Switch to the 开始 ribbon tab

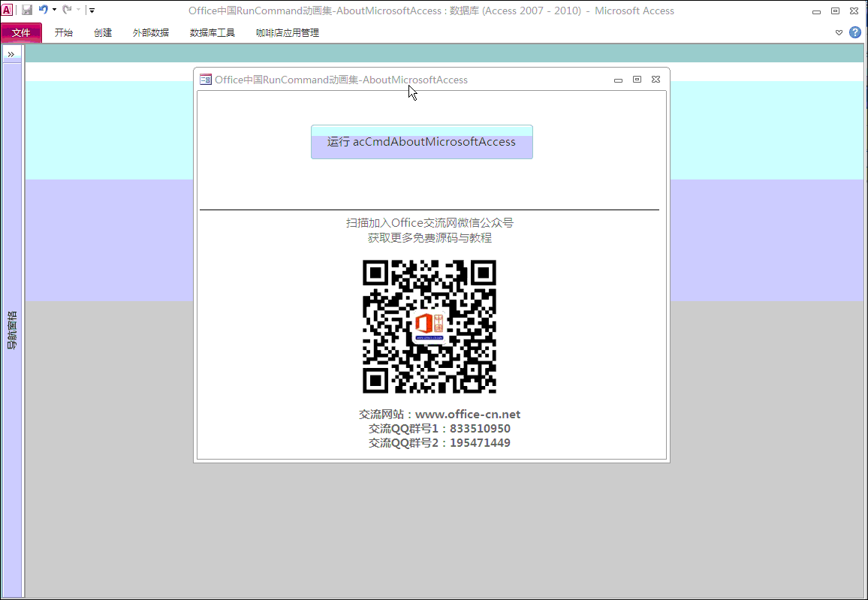pyautogui.click(x=64, y=32)
